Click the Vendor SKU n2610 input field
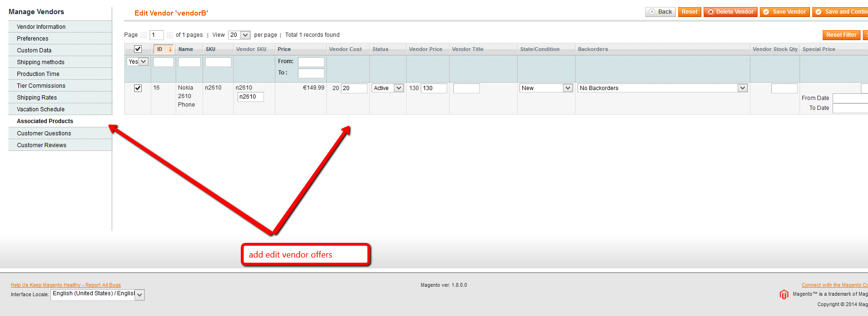Viewport: 868px width, 316px height. (x=251, y=97)
